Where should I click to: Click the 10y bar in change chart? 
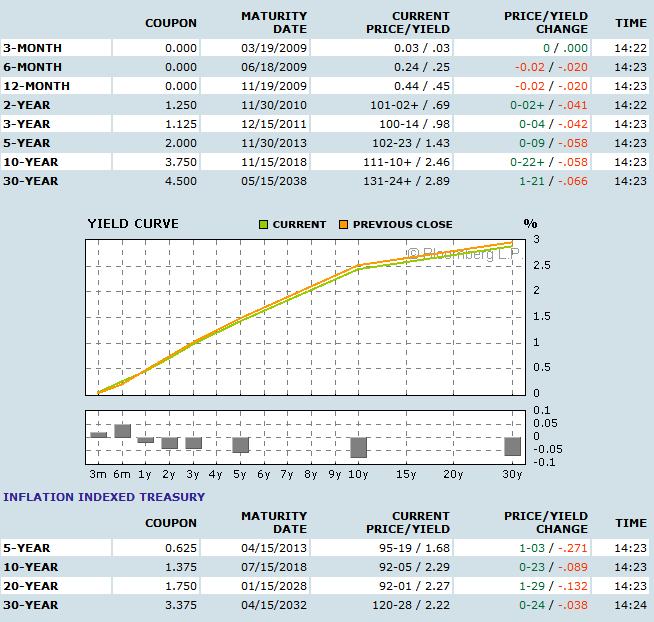[x=359, y=448]
